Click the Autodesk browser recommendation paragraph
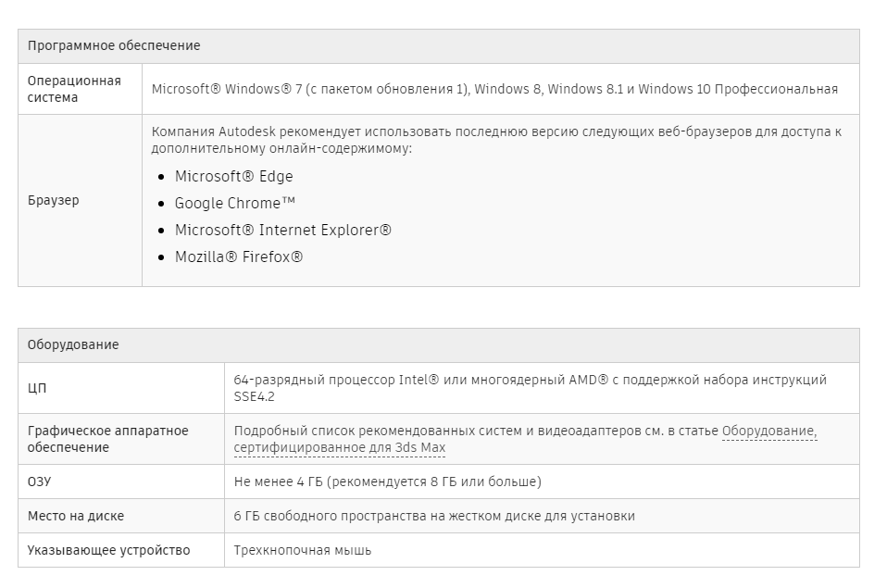The image size is (887, 588). [x=496, y=140]
